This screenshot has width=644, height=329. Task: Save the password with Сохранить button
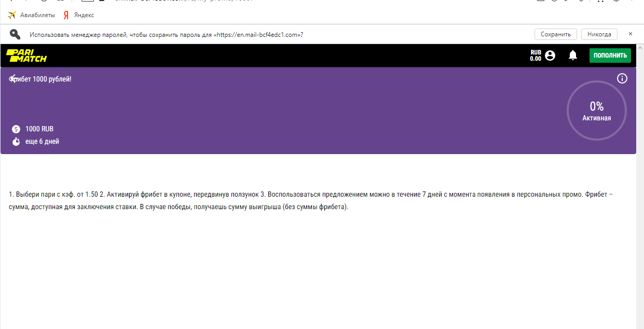pyautogui.click(x=556, y=34)
